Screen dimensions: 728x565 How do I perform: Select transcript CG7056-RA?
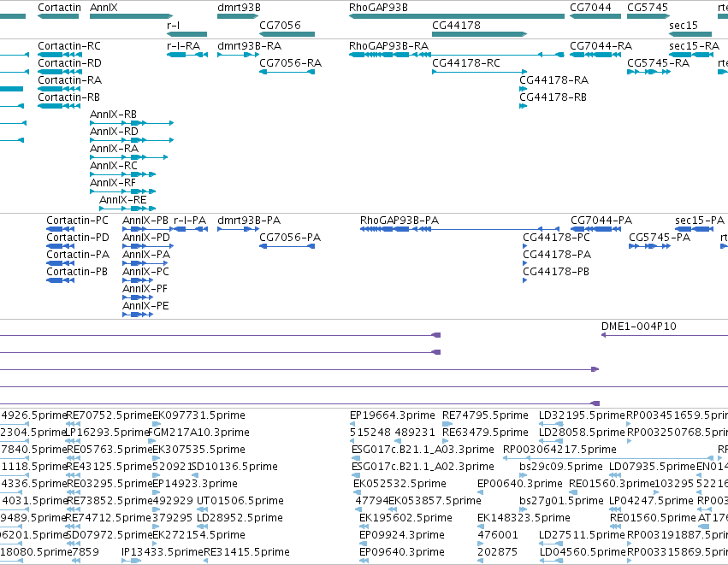287,72
